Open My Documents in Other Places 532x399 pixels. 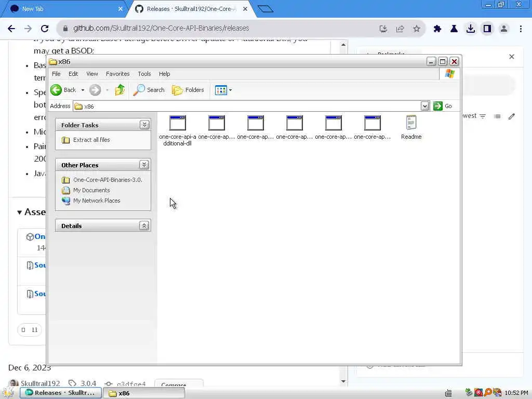click(x=91, y=190)
